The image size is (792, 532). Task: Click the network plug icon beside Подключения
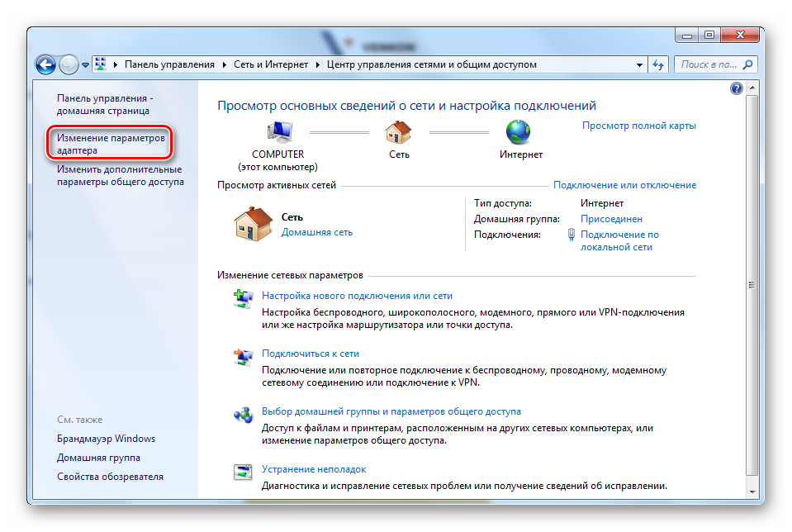[571, 235]
